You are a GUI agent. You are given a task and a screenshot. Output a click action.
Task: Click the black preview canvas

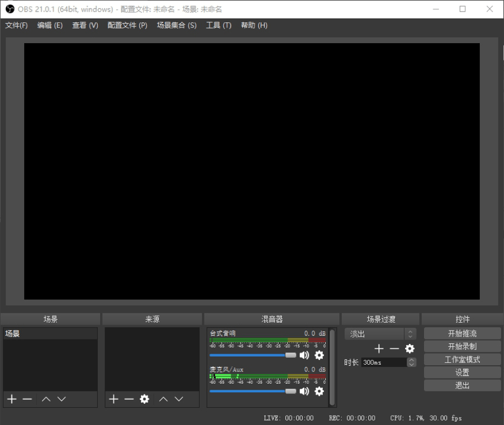(x=252, y=171)
